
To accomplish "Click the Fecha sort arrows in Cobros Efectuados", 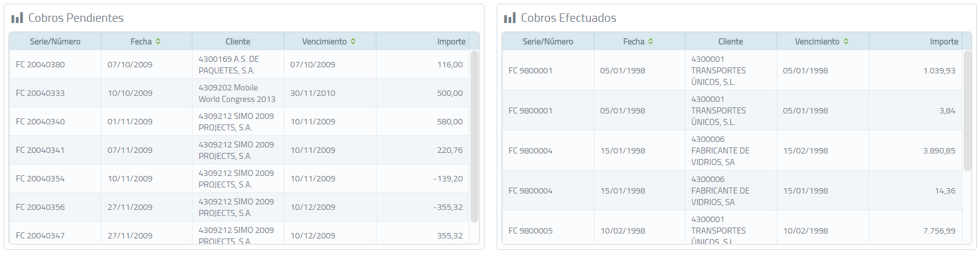I will [x=651, y=41].
